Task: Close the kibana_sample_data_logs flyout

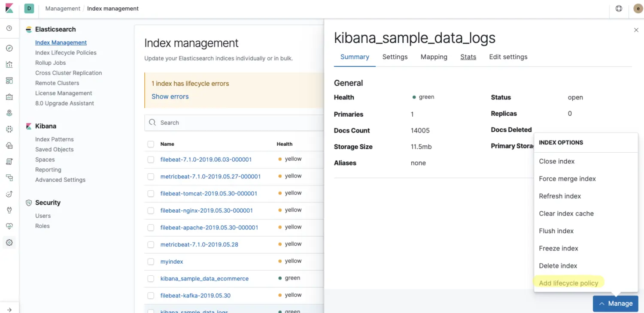Action: tap(636, 30)
